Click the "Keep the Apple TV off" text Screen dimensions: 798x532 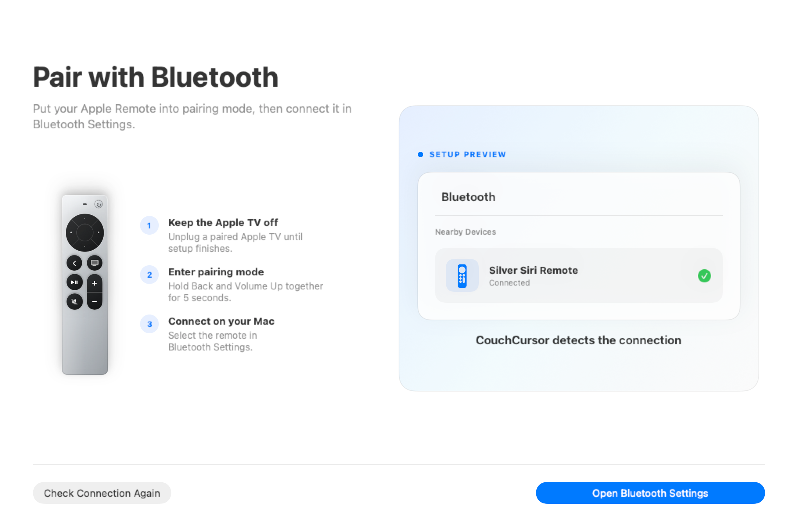tap(223, 223)
